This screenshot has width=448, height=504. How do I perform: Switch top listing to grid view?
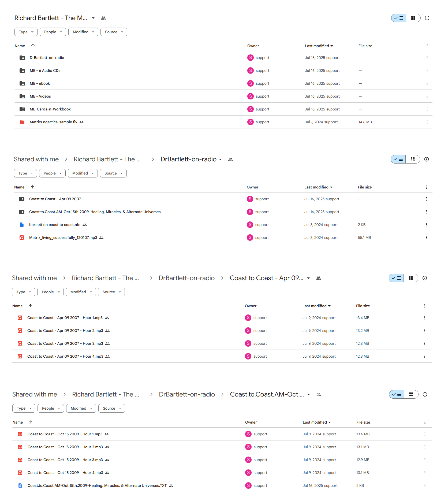click(x=413, y=18)
